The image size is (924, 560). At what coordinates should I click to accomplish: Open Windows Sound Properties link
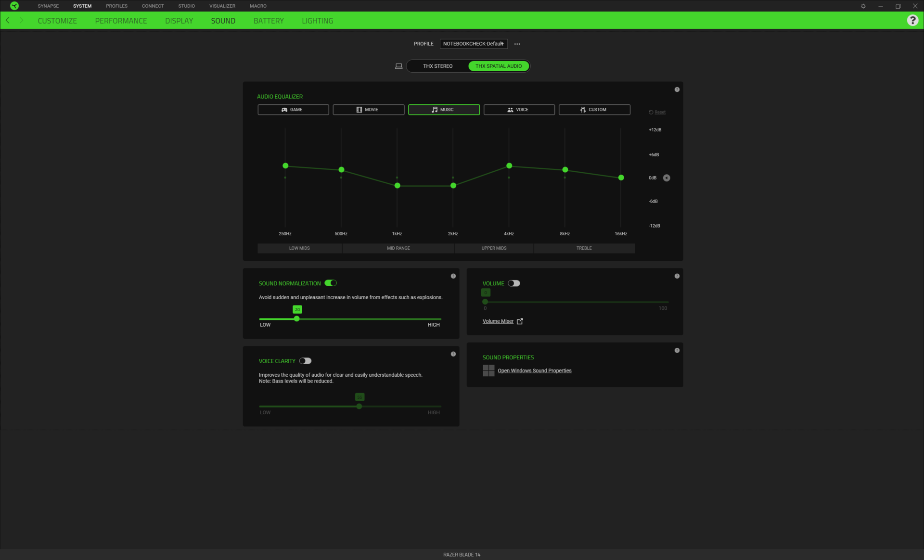click(x=534, y=371)
